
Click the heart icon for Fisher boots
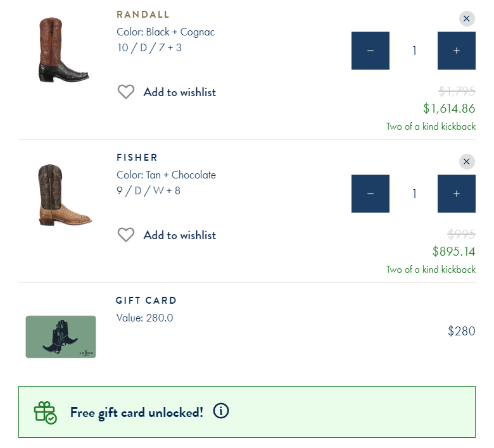(x=126, y=235)
